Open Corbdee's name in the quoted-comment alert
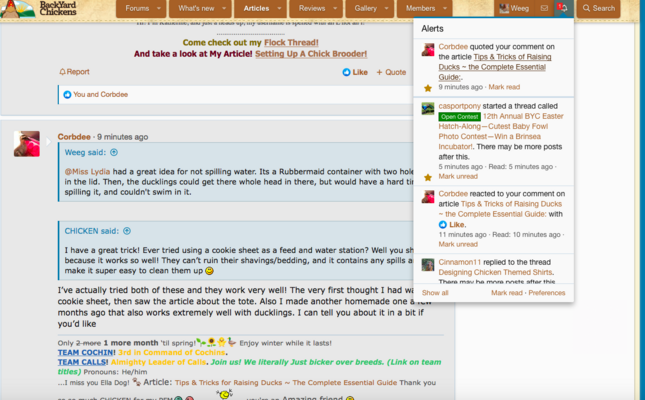 coord(453,47)
